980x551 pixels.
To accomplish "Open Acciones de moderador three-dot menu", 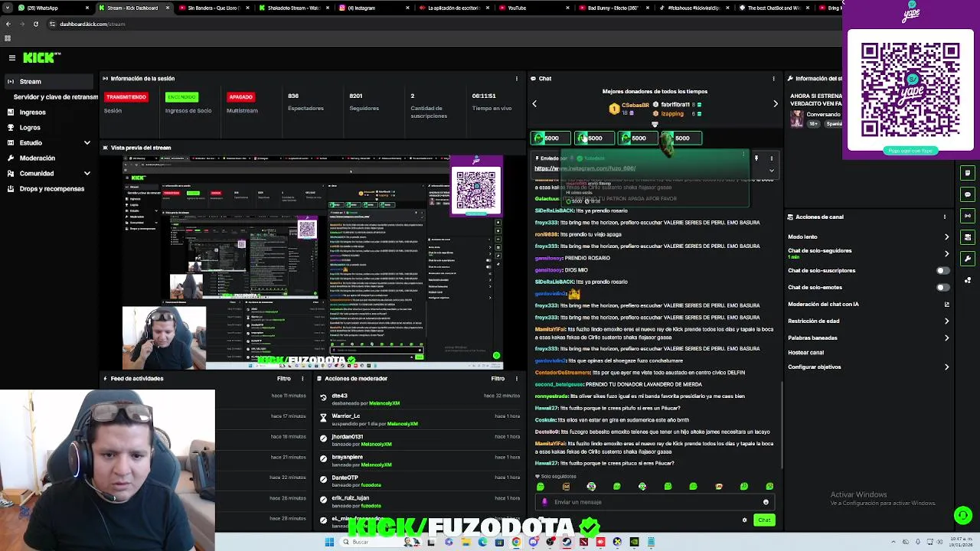I will pyautogui.click(x=517, y=378).
